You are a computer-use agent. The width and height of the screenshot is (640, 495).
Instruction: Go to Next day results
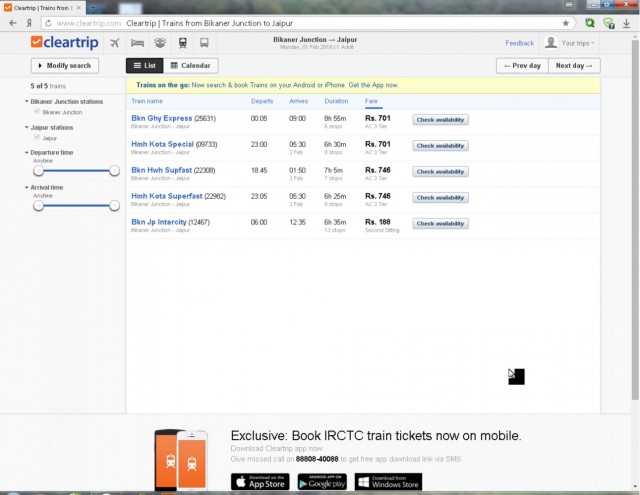pyautogui.click(x=575, y=66)
